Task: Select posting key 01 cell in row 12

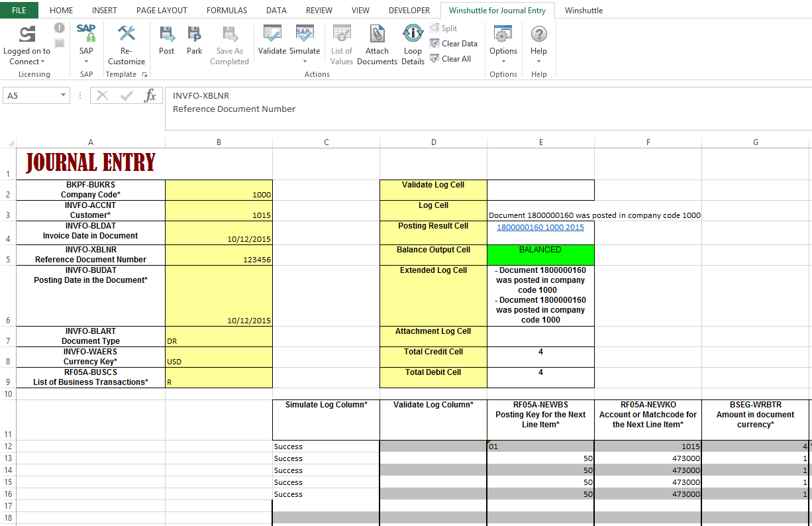Action: 540,447
